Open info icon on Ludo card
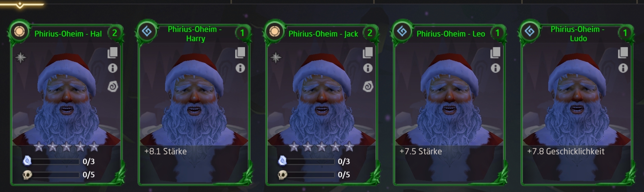644x192 pixels. click(x=623, y=68)
